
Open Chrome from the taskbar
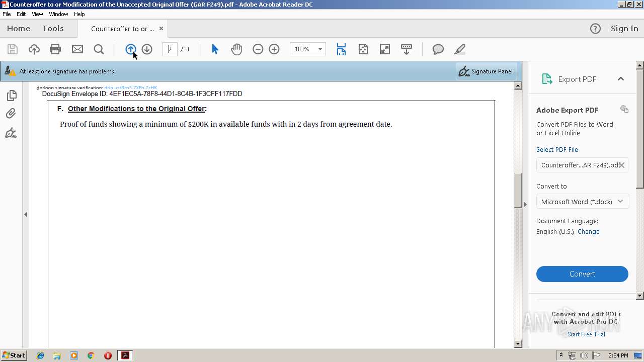(91, 355)
